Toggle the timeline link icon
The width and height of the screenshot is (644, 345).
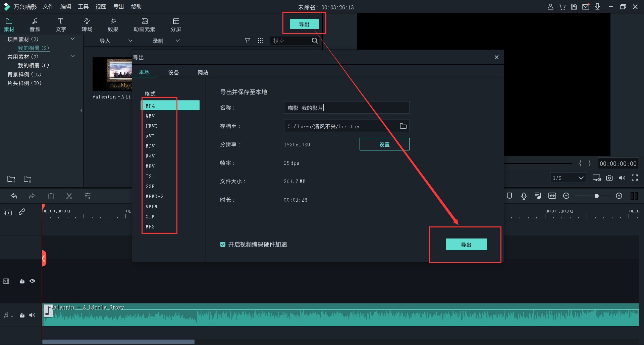[22, 212]
